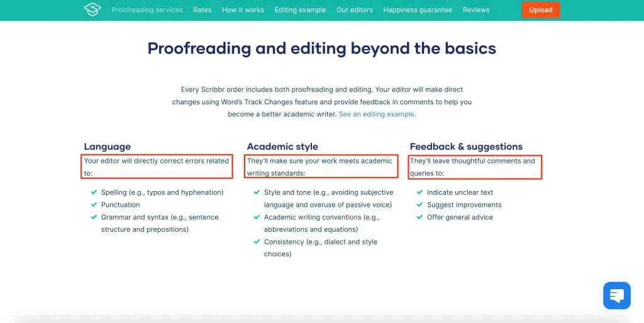Click the checkmark next to Offer general advice
This screenshot has height=323, width=644.
click(419, 217)
